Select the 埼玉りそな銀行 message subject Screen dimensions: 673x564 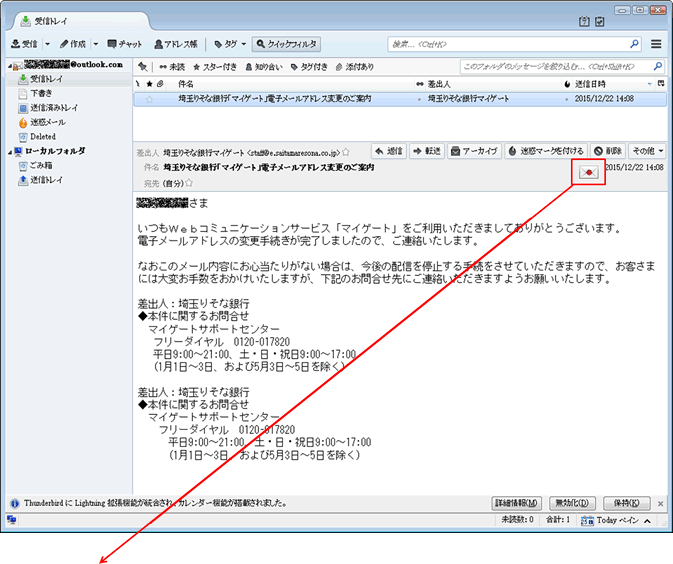pyautogui.click(x=275, y=99)
